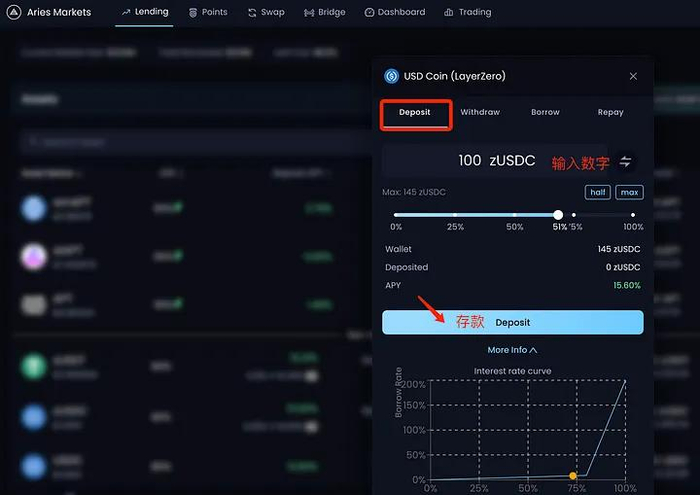The height and width of the screenshot is (495, 700).
Task: Click the half amount button
Action: click(x=597, y=192)
